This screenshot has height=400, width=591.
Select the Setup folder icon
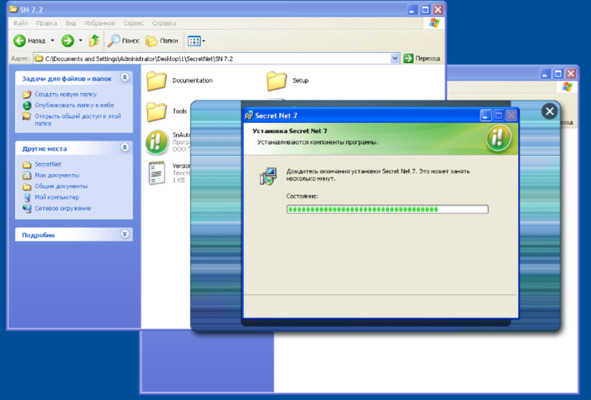point(276,81)
